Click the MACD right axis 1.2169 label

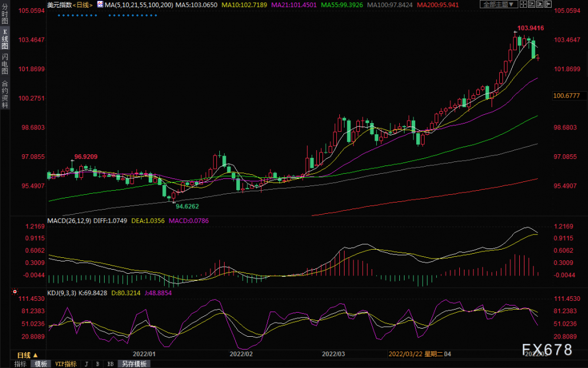[564, 226]
